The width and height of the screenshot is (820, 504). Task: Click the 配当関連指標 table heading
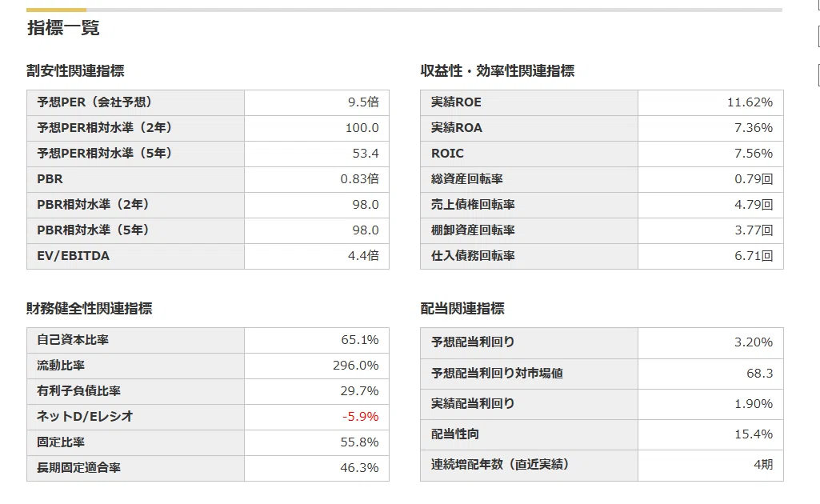(x=462, y=309)
